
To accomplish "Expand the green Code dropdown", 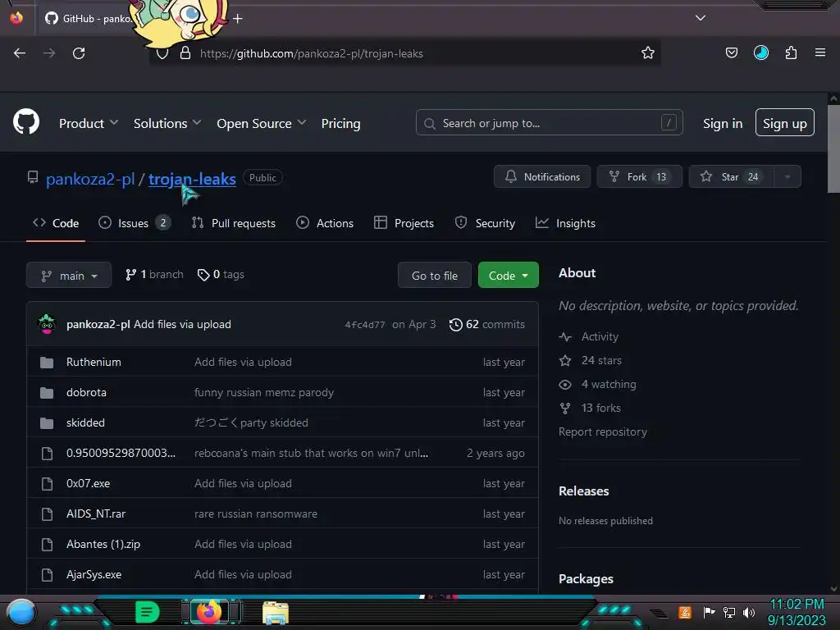I will (509, 276).
